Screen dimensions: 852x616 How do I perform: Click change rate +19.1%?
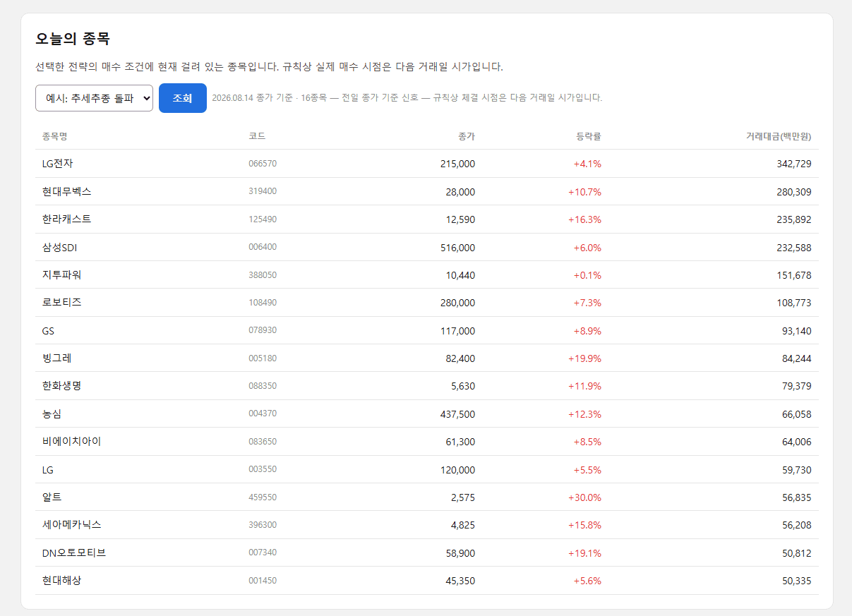pyautogui.click(x=584, y=553)
